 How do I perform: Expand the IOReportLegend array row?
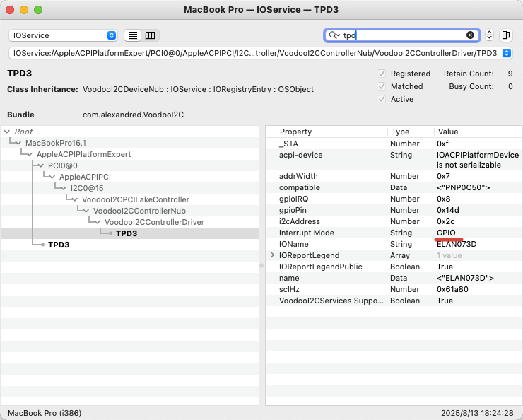point(272,255)
